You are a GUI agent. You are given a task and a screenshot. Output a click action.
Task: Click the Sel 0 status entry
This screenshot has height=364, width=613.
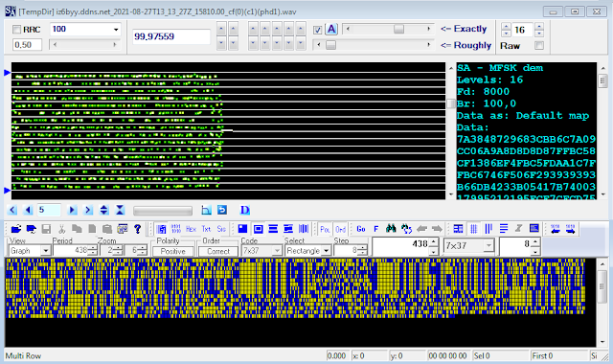point(482,355)
